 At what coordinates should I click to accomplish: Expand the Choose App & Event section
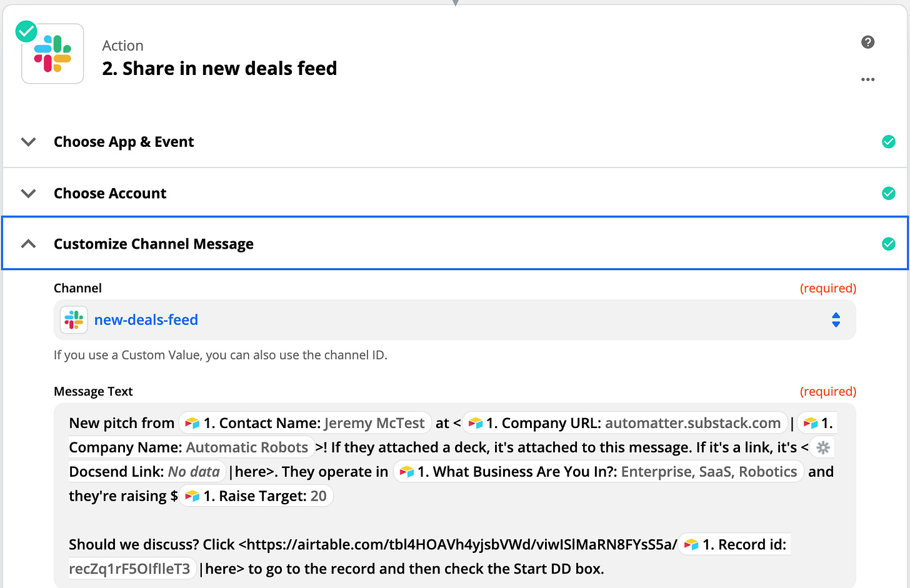[x=29, y=142]
